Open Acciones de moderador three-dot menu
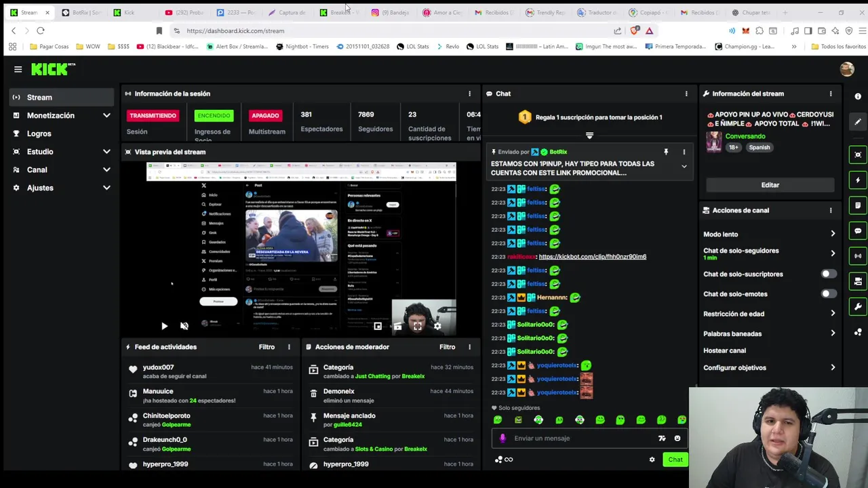 point(469,347)
